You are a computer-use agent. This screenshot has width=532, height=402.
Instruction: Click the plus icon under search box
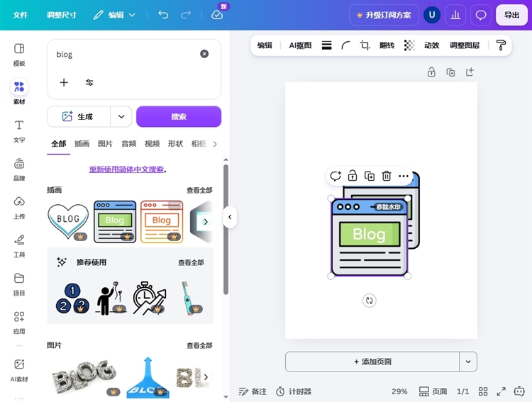tap(64, 82)
